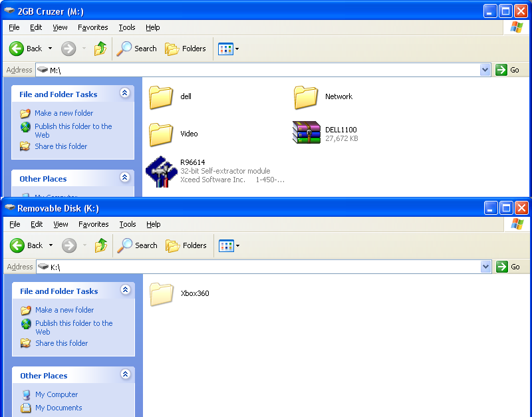Select the R96614 self-extractor icon

pos(161,172)
